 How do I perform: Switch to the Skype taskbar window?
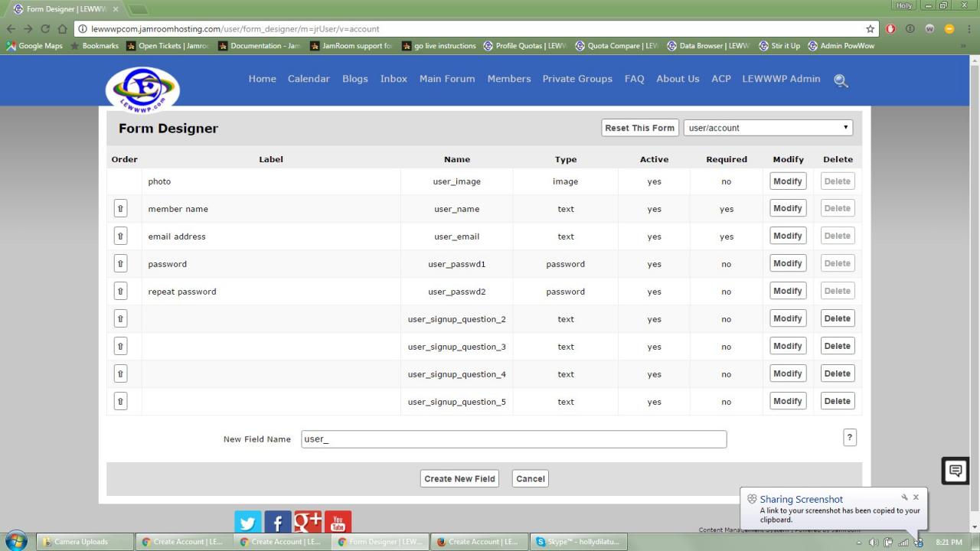pyautogui.click(x=577, y=542)
